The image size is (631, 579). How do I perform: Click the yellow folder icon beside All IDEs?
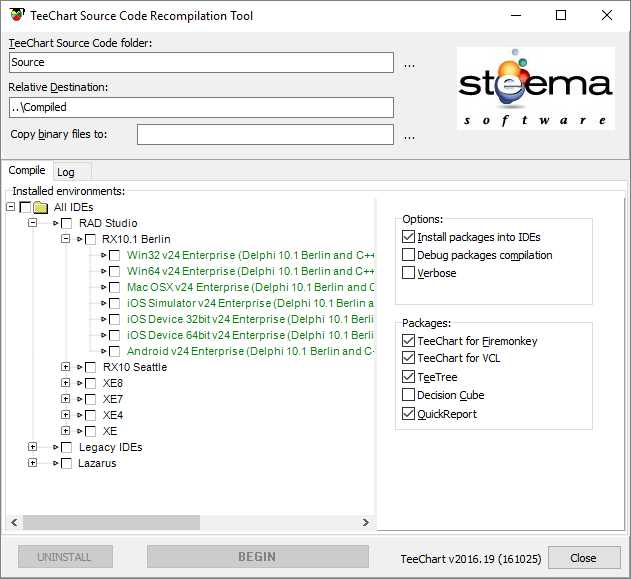pyautogui.click(x=41, y=207)
